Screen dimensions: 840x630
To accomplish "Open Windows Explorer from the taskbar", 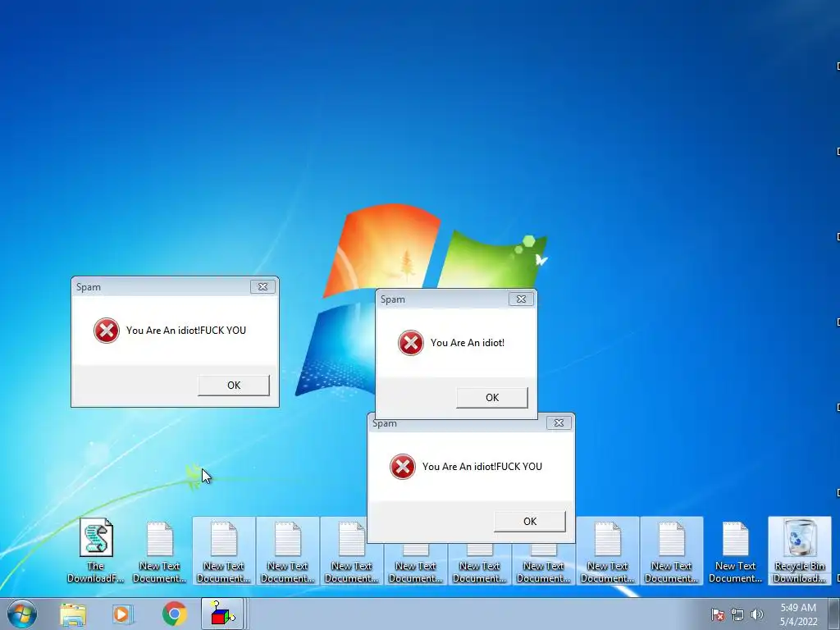I will click(x=73, y=614).
